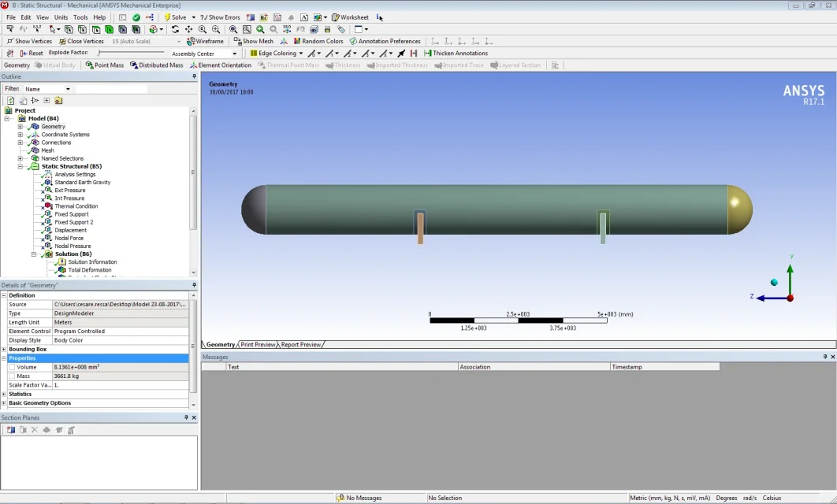Click the Point Mass tool

[x=105, y=65]
